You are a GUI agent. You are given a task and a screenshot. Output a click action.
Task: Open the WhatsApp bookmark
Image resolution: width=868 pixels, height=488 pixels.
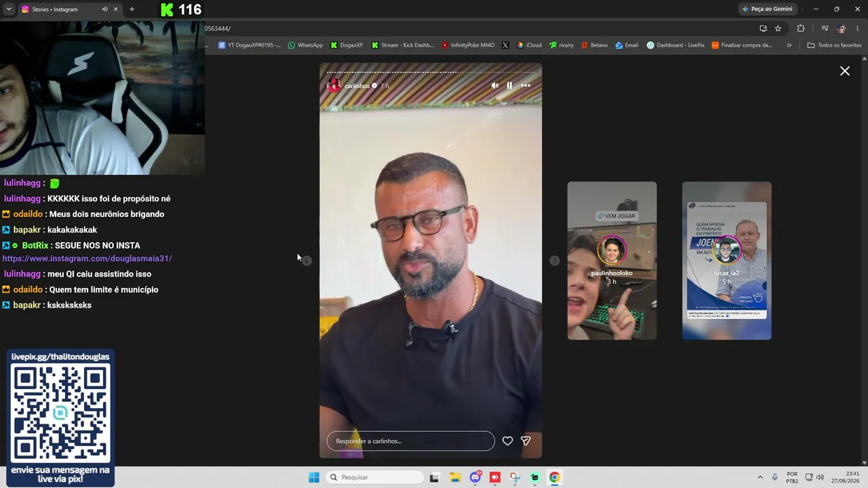click(x=305, y=45)
